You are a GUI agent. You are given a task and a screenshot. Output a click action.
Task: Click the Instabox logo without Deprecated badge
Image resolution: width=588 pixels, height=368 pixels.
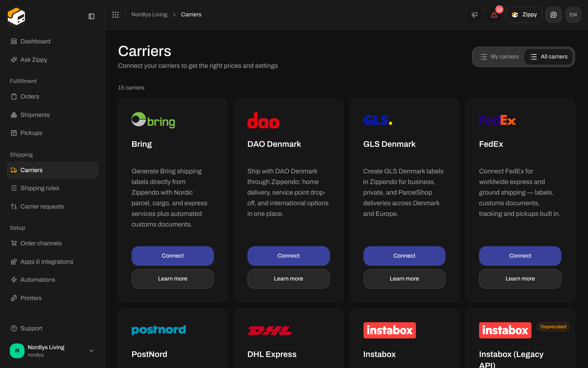click(390, 330)
